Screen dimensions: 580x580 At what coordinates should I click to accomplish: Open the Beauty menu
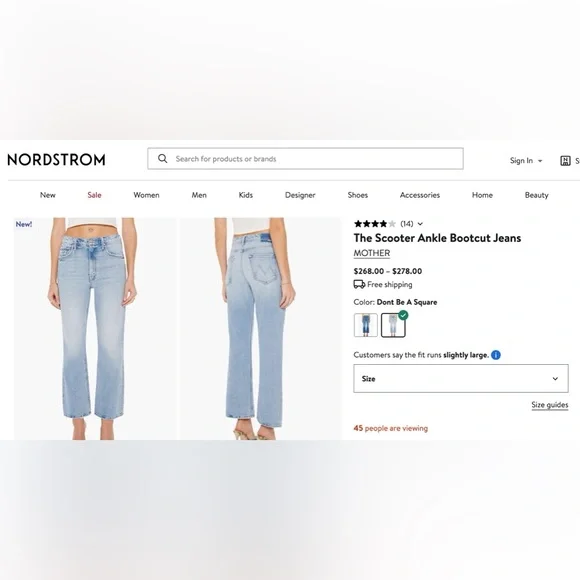536,195
